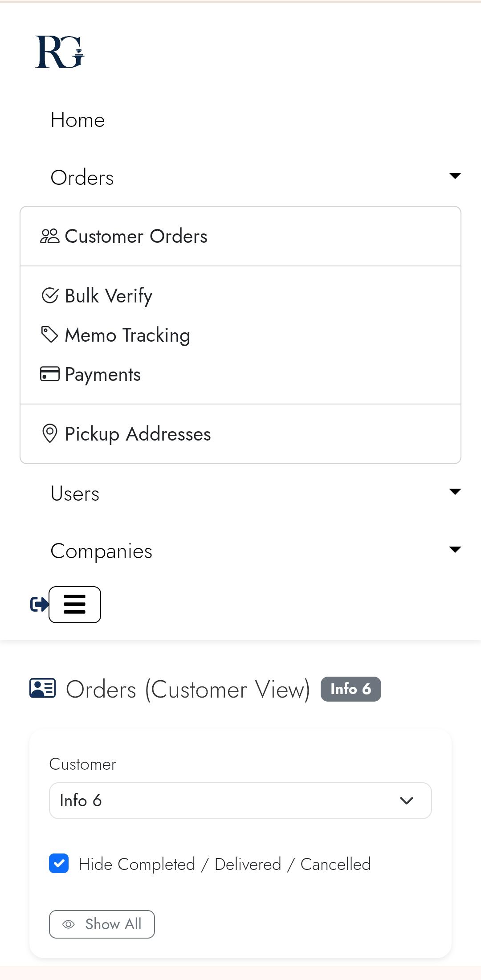
Task: Click the eye icon inside Show All
Action: coord(69,924)
